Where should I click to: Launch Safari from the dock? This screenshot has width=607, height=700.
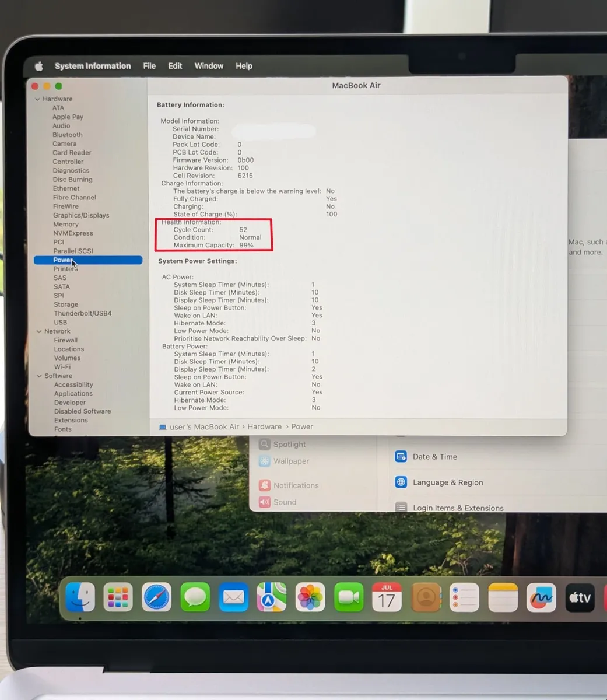156,597
